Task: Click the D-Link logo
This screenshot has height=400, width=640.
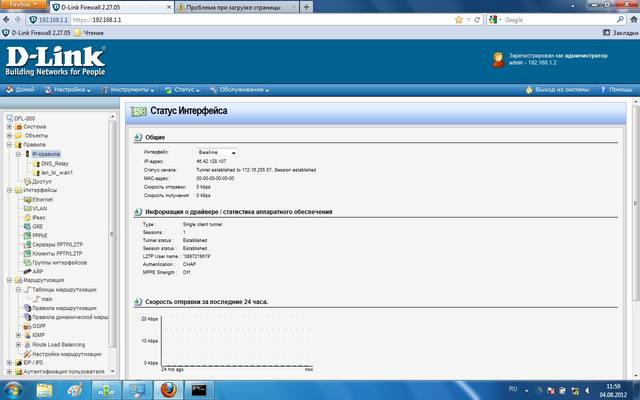Action: 56,61
